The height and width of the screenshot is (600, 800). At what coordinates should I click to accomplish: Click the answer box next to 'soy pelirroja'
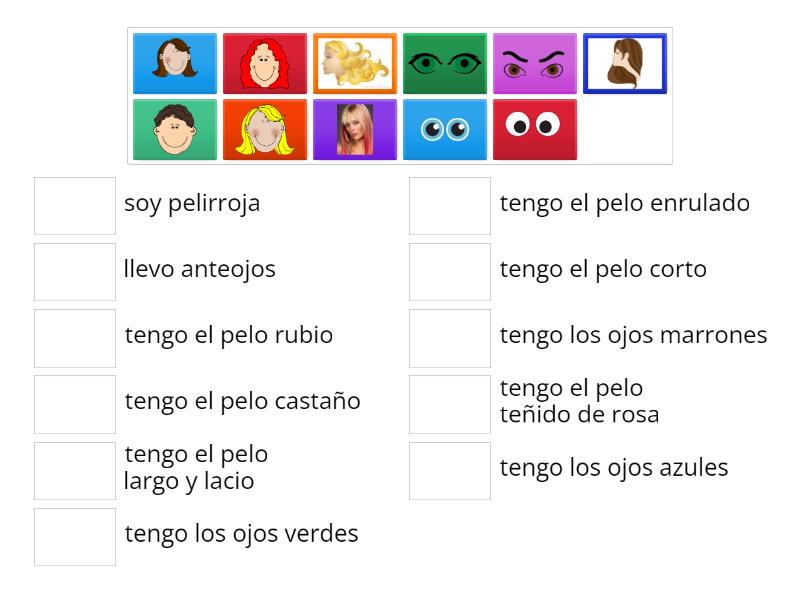point(75,206)
